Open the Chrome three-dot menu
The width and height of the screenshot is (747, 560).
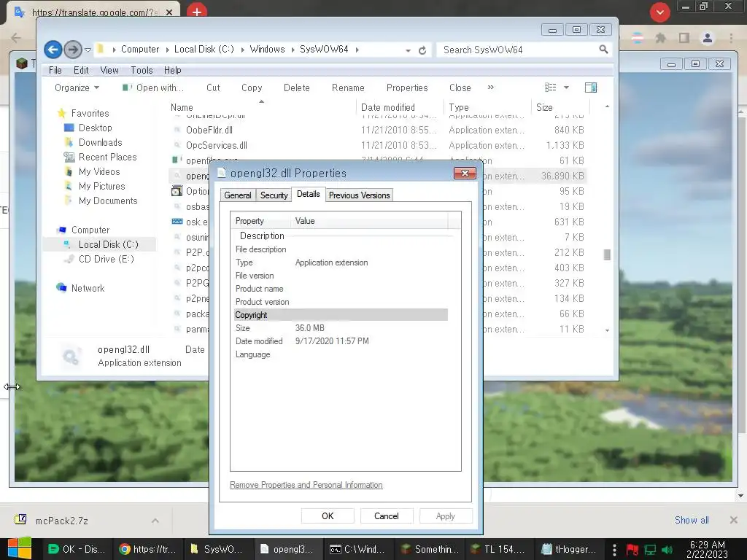[731, 38]
